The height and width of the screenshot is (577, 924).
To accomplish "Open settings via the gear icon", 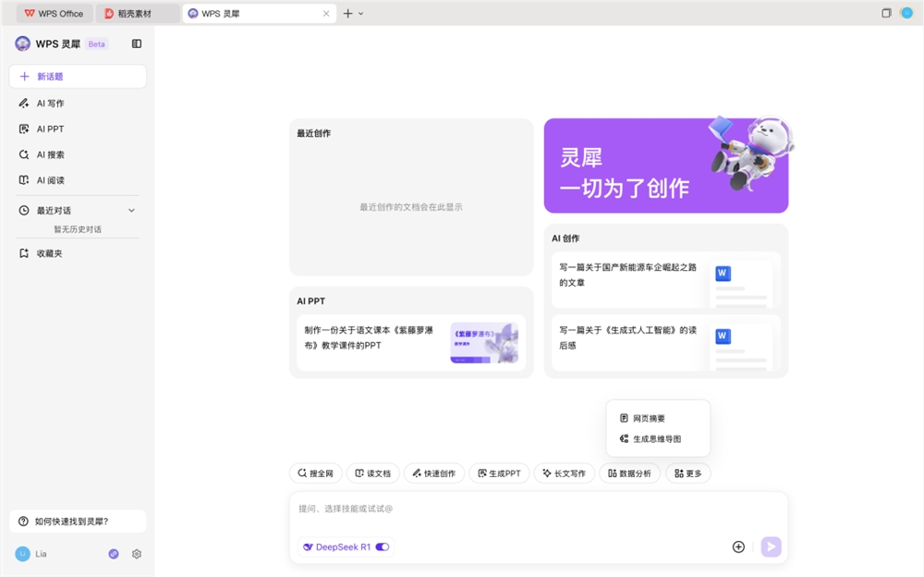I will (136, 553).
